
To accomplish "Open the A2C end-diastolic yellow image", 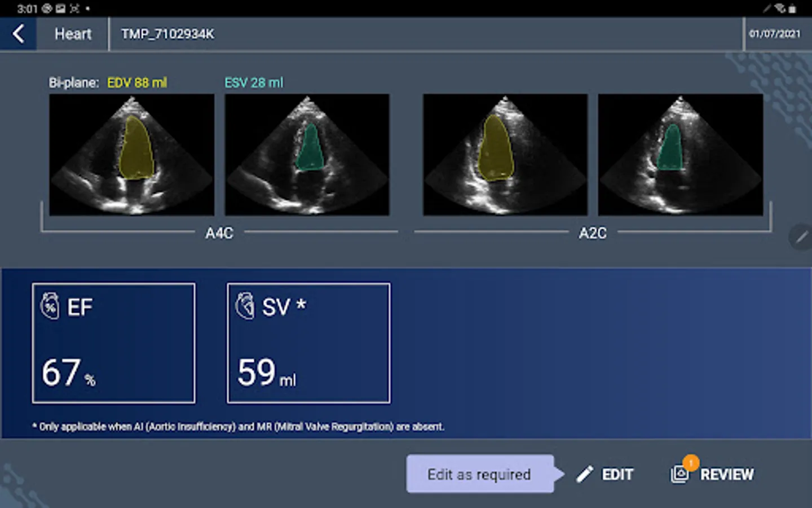I will pyautogui.click(x=505, y=155).
